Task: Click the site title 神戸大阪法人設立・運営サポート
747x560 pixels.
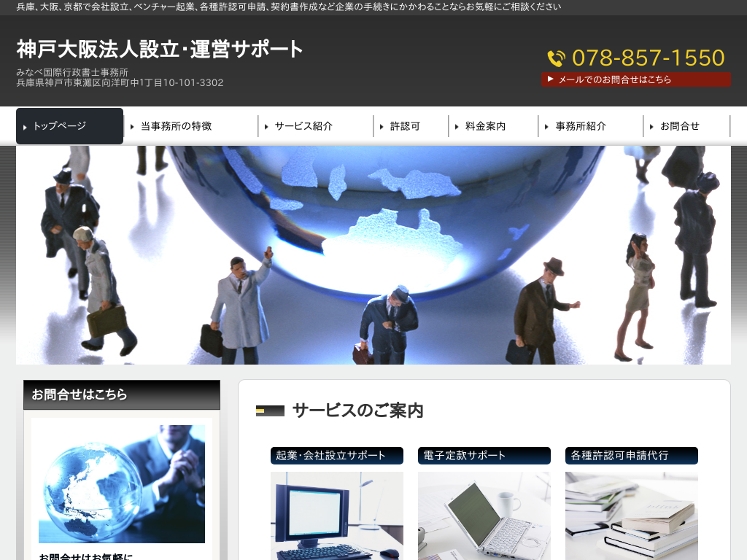Action: (160, 50)
